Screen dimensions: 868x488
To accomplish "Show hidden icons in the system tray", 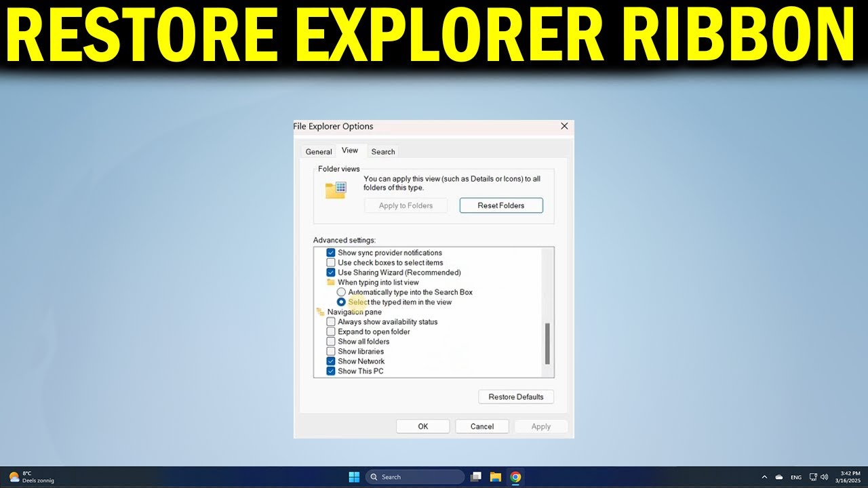I will point(764,477).
